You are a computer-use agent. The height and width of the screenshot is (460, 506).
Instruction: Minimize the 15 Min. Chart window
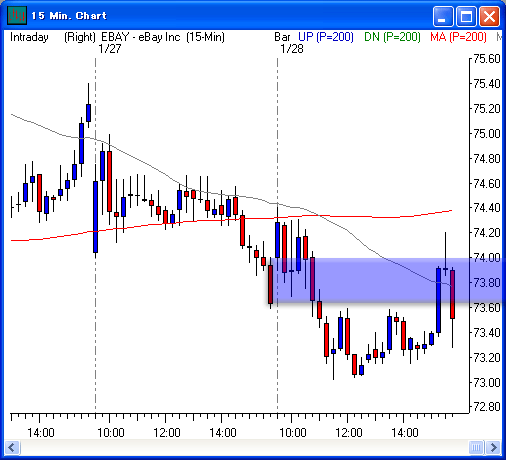(443, 16)
